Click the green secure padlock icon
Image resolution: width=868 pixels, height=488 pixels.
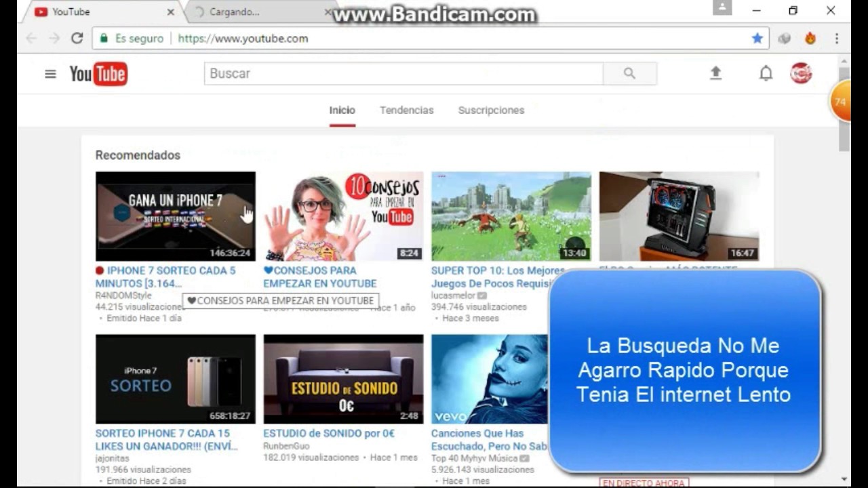tap(104, 39)
